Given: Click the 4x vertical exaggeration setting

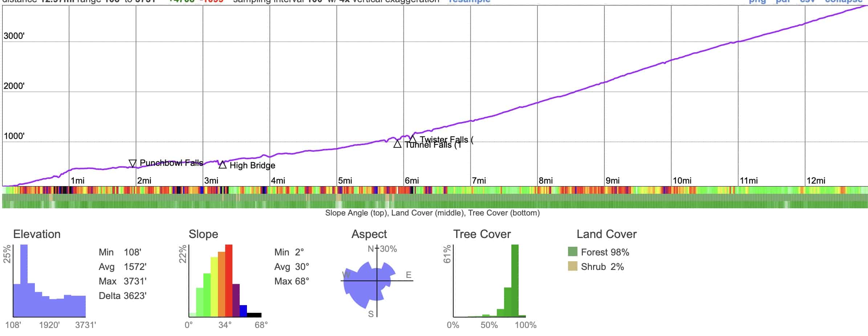Looking at the screenshot, I should (345, 1).
